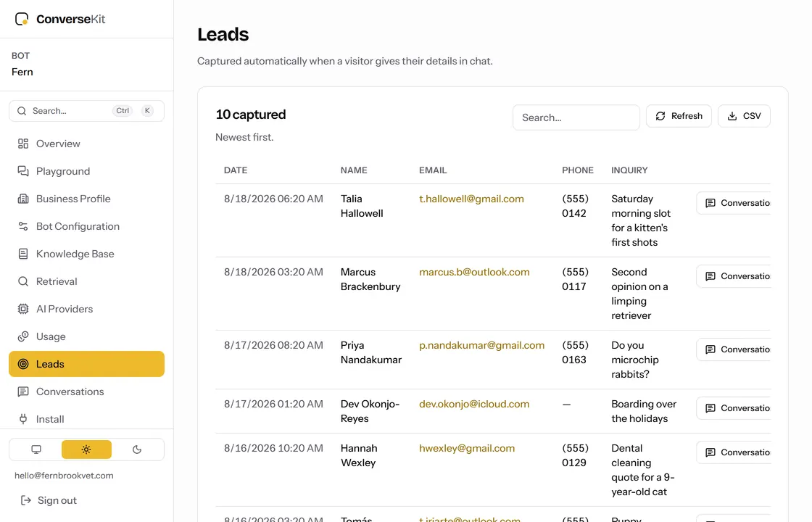Select the light theme sun button

(86, 449)
